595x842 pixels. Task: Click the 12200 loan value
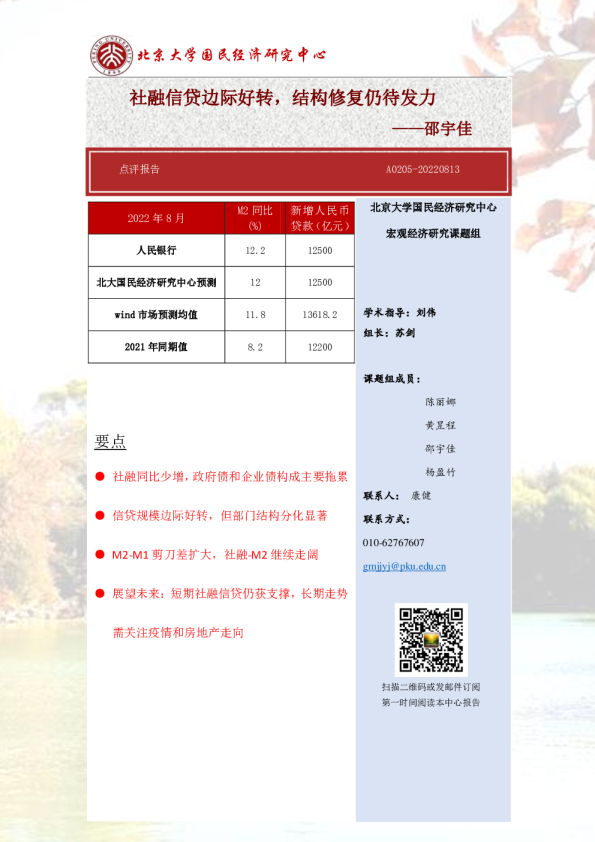320,347
